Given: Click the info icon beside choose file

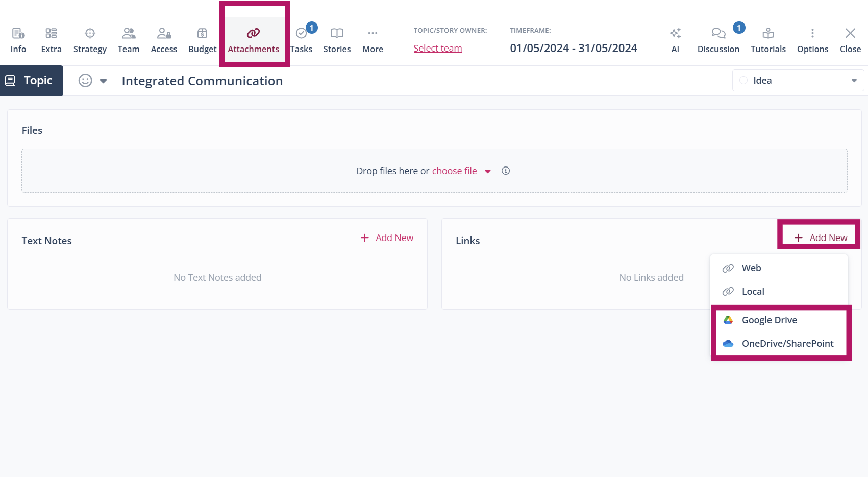Looking at the screenshot, I should point(506,171).
